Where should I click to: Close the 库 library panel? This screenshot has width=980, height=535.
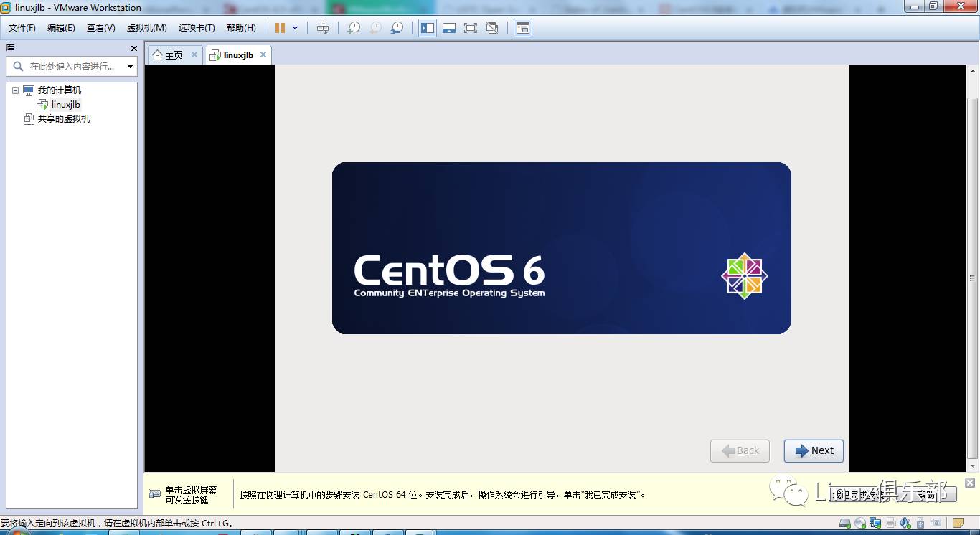pyautogui.click(x=133, y=48)
